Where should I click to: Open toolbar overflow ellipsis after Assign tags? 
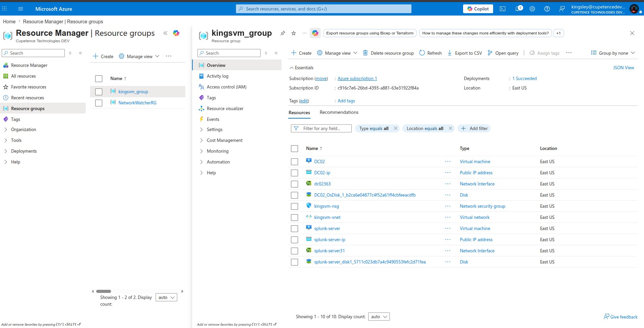point(569,53)
